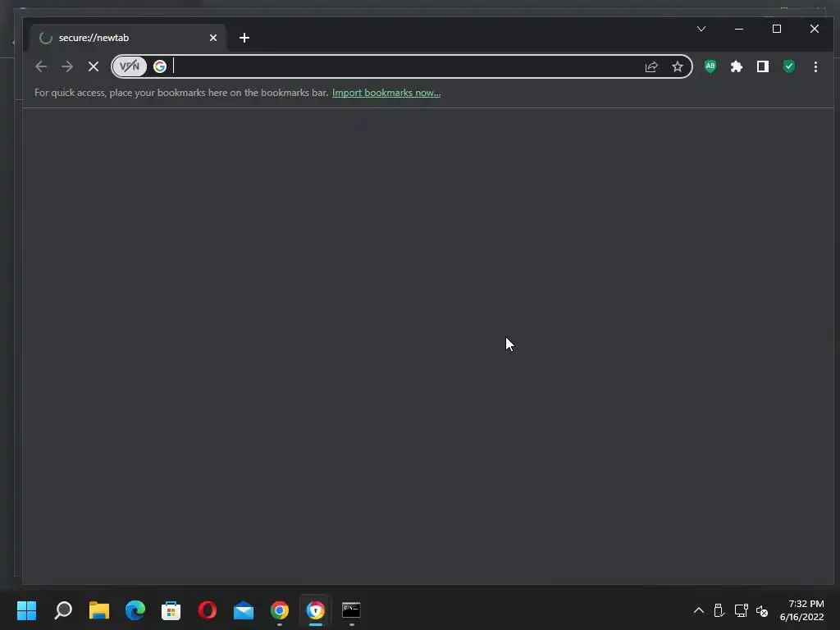Close the secure://newtab tab
Screen dimensions: 840x630
pos(213,38)
